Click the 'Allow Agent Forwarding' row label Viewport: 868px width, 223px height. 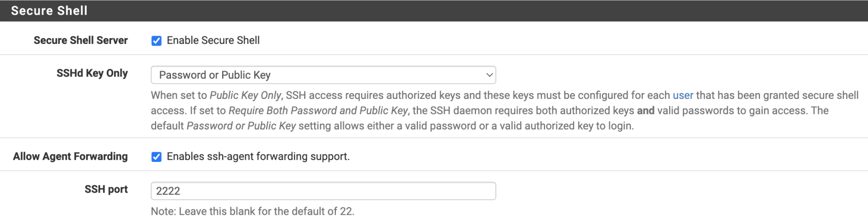tap(70, 156)
